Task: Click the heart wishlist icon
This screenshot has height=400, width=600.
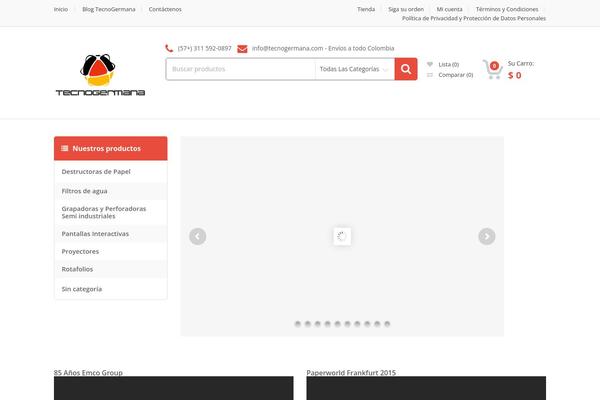Action: pos(430,64)
